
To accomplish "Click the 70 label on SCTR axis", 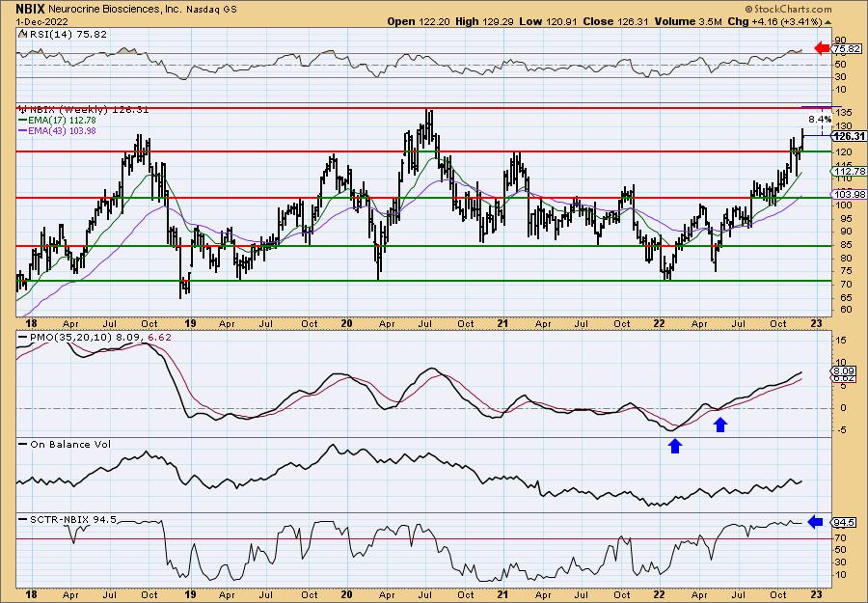I will [841, 537].
